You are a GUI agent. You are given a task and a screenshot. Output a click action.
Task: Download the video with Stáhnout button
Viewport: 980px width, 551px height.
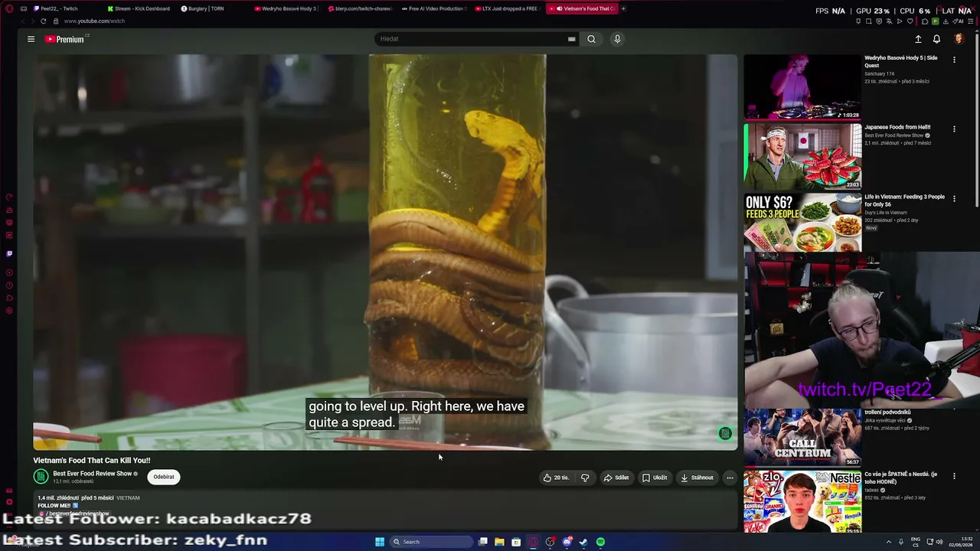[697, 478]
